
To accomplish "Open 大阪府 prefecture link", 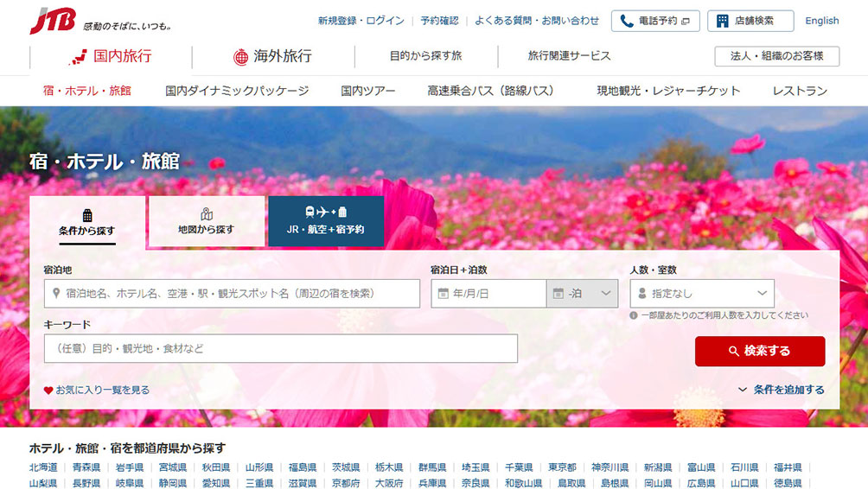I will 389,484.
